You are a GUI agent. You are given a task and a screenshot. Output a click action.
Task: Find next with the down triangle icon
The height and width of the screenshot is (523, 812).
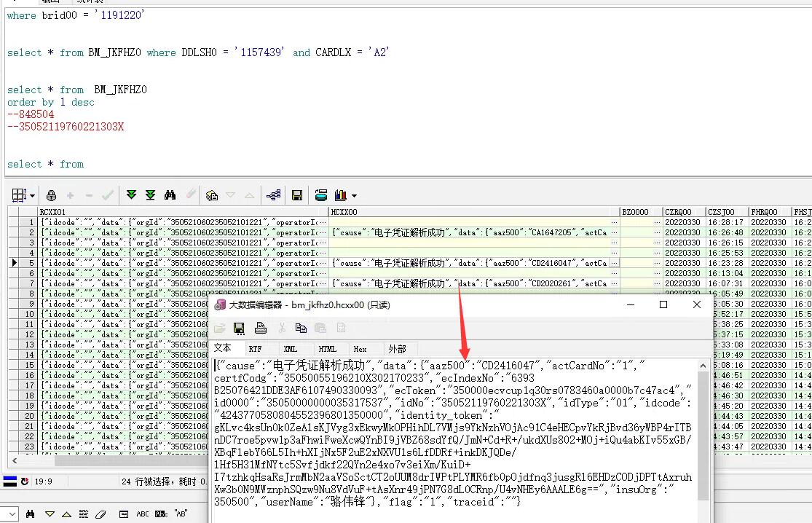click(50, 514)
